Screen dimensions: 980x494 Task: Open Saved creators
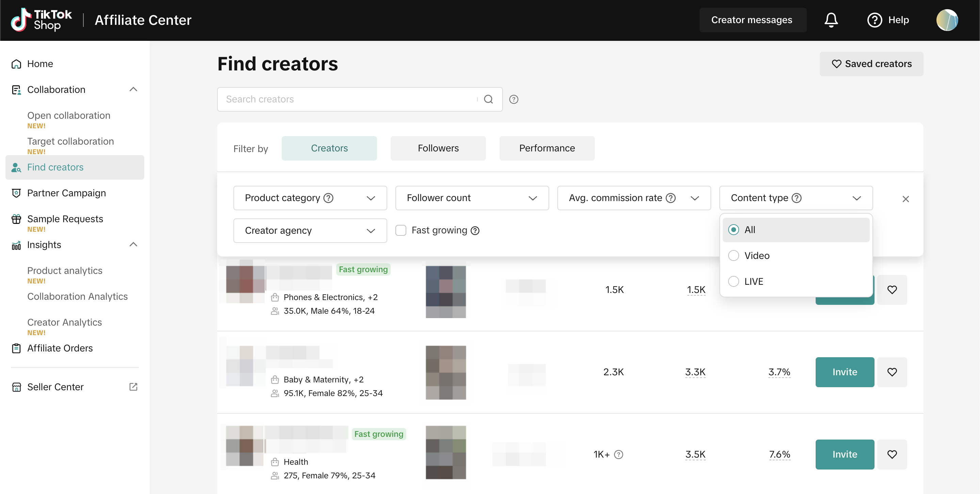(x=871, y=64)
